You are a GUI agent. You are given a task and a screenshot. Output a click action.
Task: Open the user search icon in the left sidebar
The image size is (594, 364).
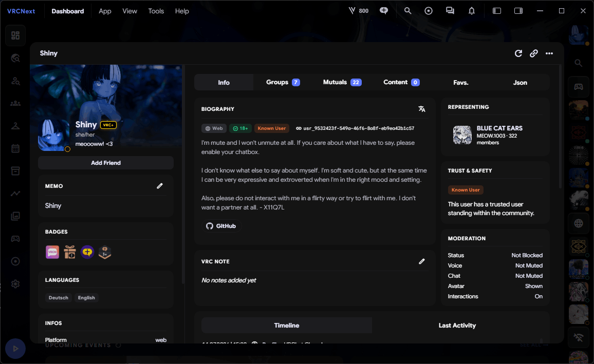pos(15,81)
